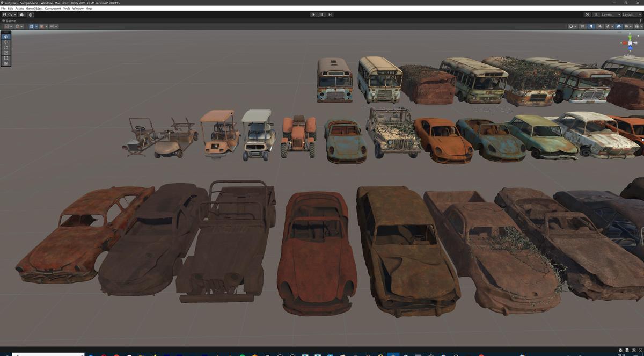
Task: Toggle 2D view mode in the Scene toolbar
Action: pos(583,26)
